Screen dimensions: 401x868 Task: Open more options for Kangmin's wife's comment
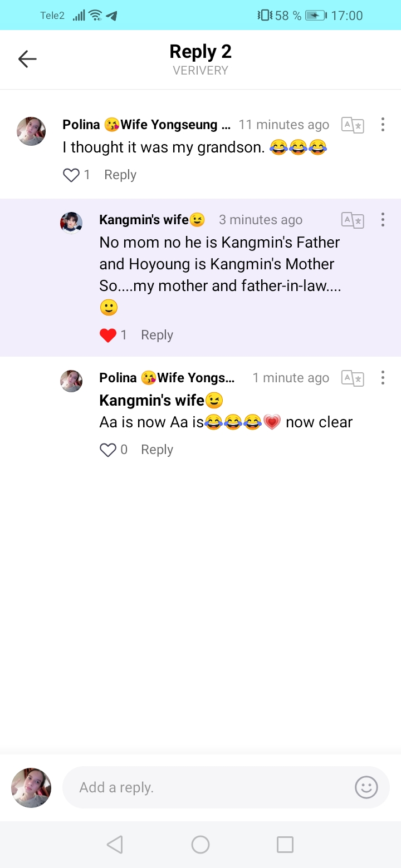pyautogui.click(x=383, y=220)
